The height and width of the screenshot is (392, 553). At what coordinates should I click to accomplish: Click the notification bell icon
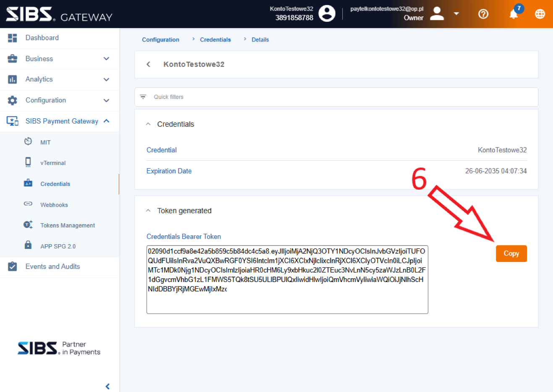(513, 14)
